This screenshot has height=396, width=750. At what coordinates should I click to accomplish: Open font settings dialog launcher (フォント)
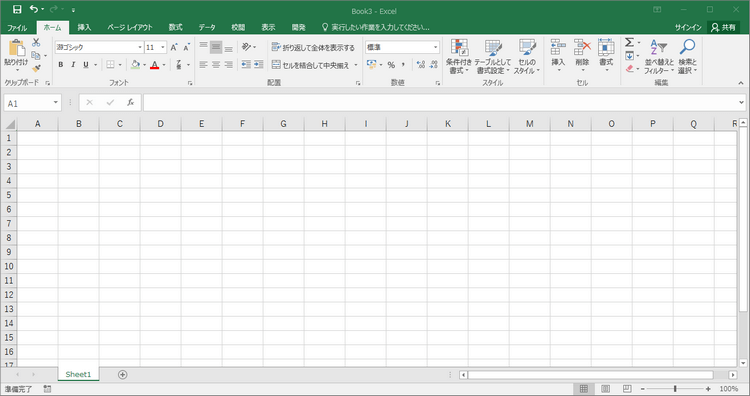190,83
